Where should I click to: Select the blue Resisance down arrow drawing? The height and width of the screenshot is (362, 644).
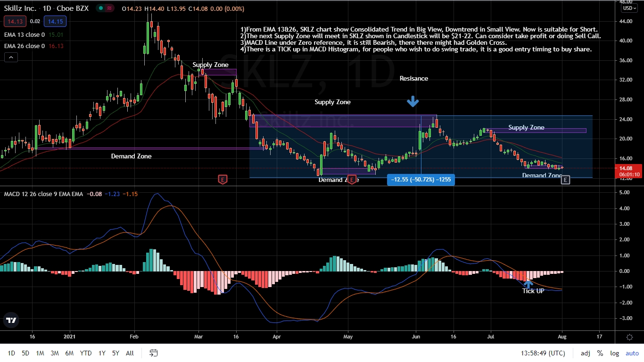413,101
